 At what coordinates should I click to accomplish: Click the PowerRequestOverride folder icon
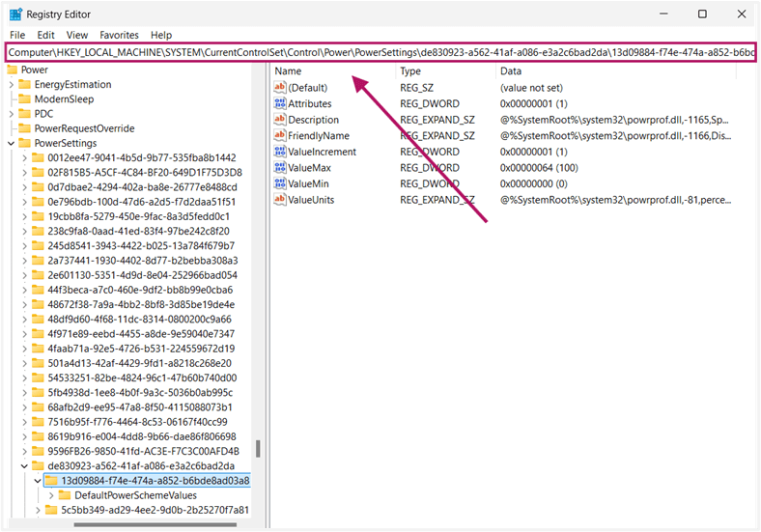pyautogui.click(x=24, y=128)
